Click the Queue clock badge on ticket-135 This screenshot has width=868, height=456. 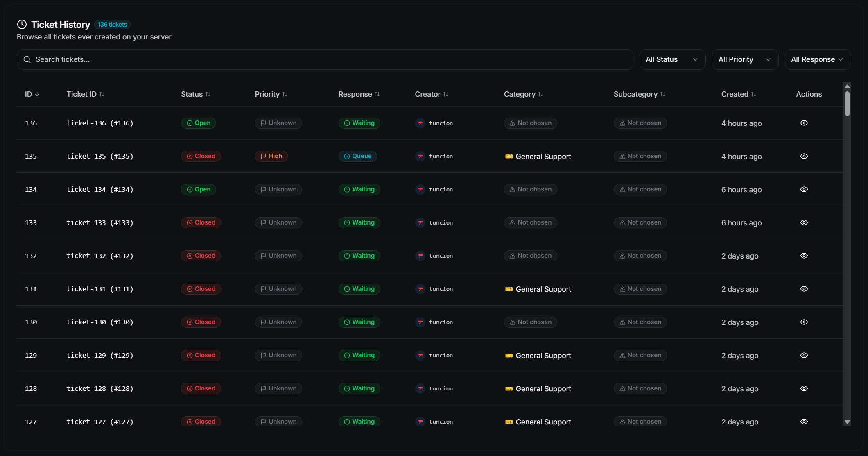(357, 156)
